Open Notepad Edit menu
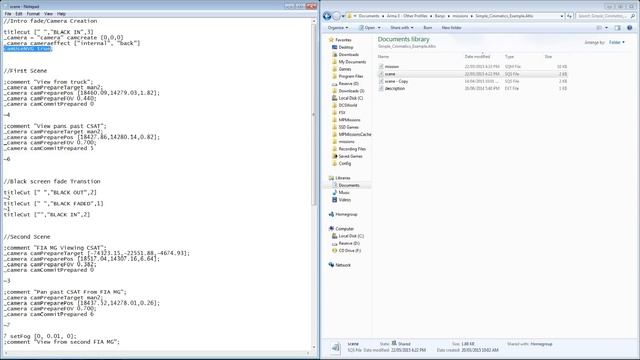The height and width of the screenshot is (360, 640). (x=19, y=14)
